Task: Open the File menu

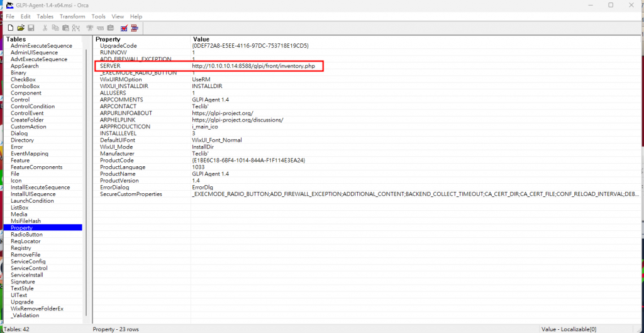Action: [x=10, y=16]
